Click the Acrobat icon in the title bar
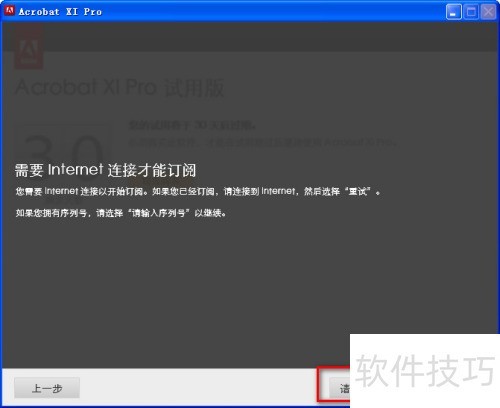The height and width of the screenshot is (408, 500). click(x=9, y=11)
